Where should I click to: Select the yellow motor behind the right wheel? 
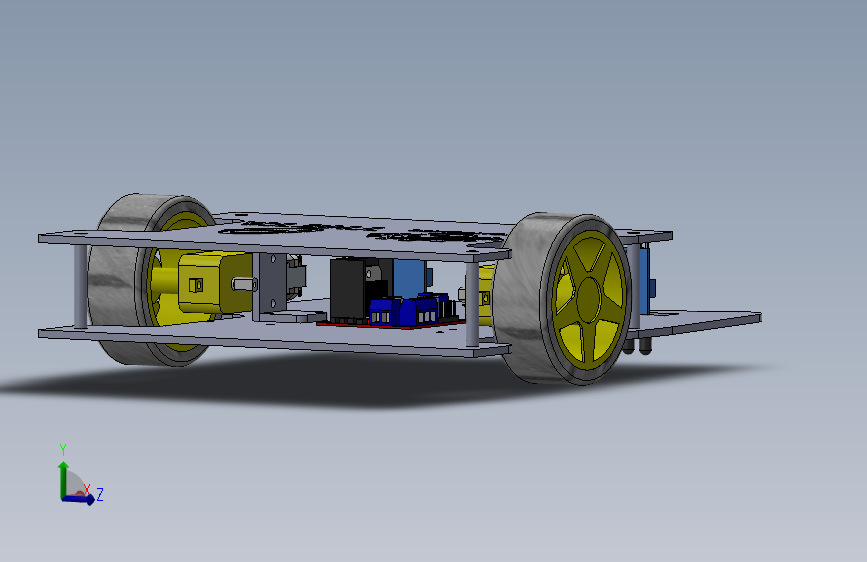click(485, 296)
